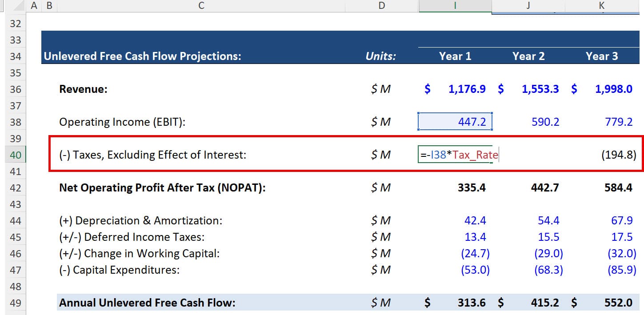Select column D header
The height and width of the screenshot is (315, 644).
[x=381, y=5]
